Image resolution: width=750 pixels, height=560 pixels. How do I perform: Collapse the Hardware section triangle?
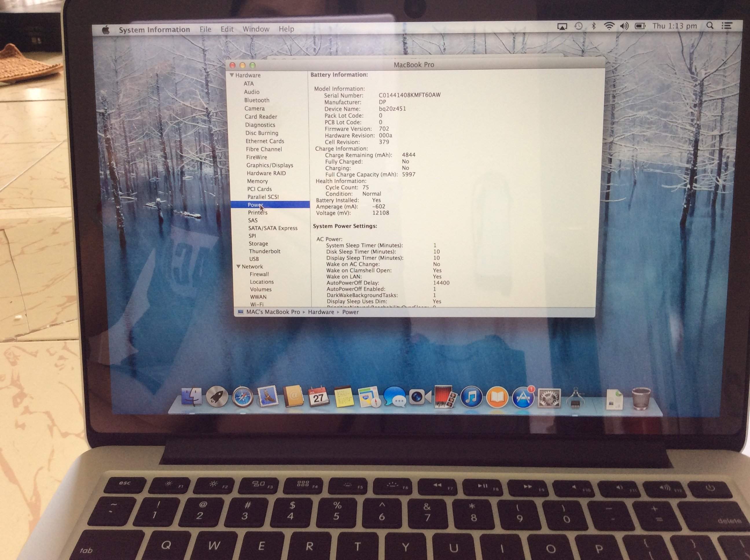tap(231, 75)
